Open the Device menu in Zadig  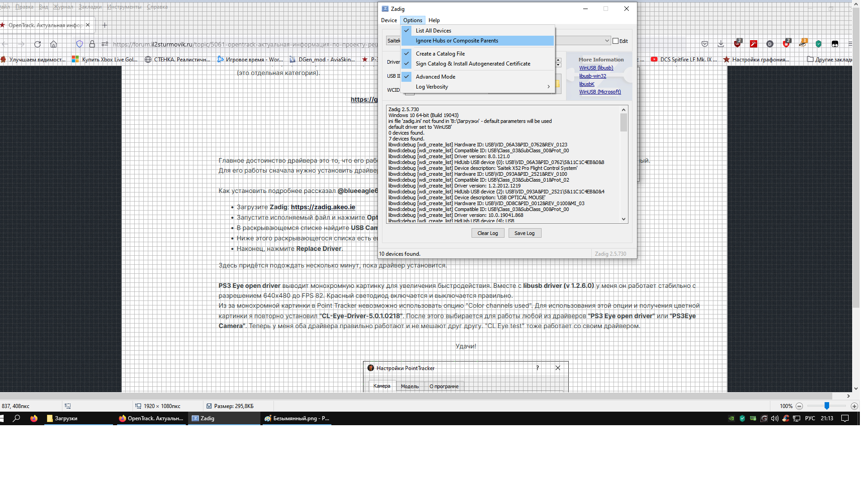389,20
